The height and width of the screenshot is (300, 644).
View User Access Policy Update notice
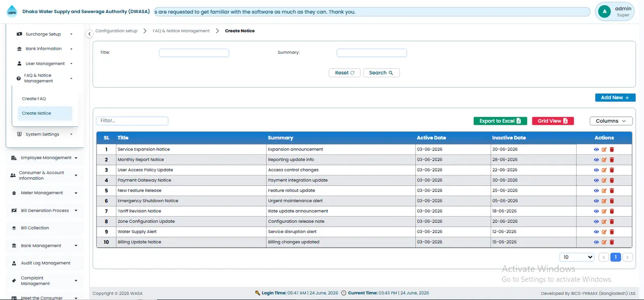[596, 170]
